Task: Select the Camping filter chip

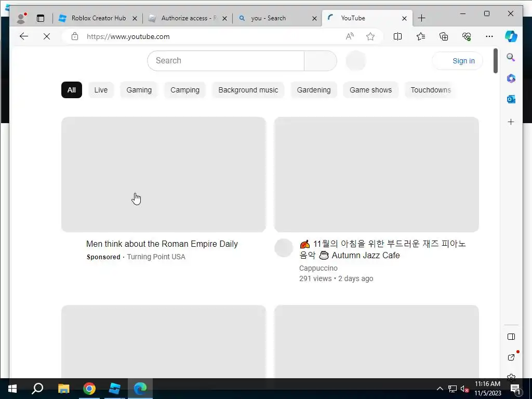Action: 185,90
